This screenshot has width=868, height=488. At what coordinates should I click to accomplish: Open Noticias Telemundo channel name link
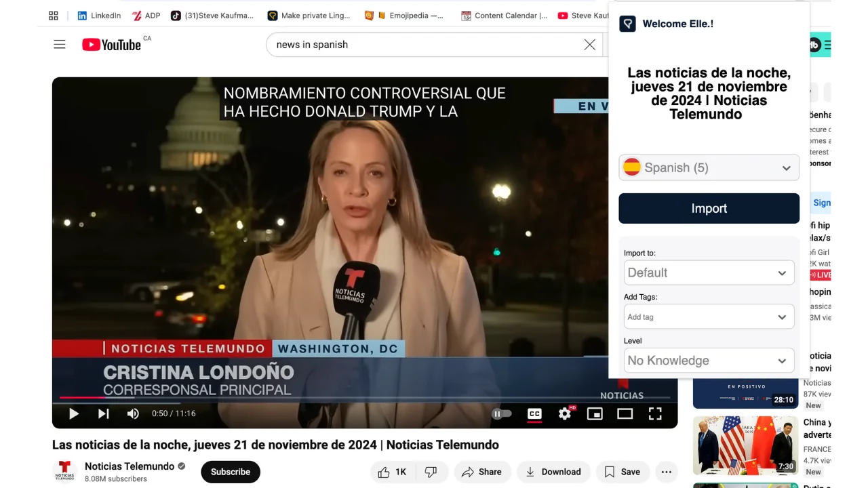tap(130, 466)
